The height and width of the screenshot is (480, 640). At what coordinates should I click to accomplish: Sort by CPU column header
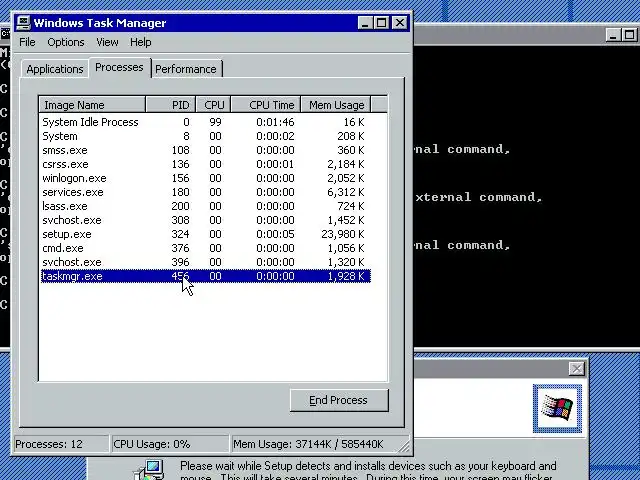tap(213, 105)
